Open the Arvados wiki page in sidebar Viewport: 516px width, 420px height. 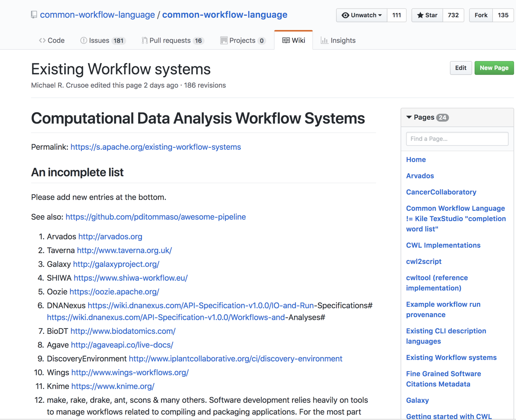420,176
